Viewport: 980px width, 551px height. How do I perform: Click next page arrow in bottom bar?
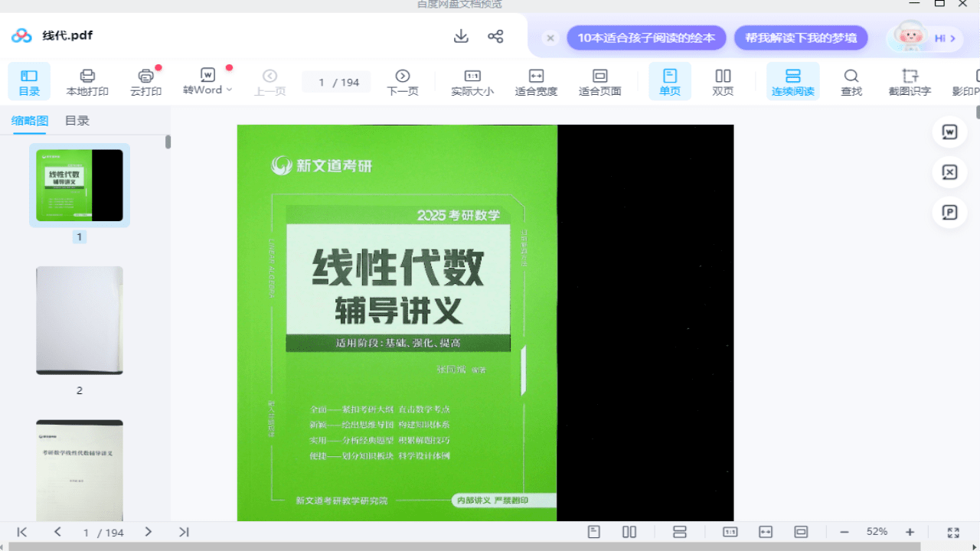click(x=149, y=532)
